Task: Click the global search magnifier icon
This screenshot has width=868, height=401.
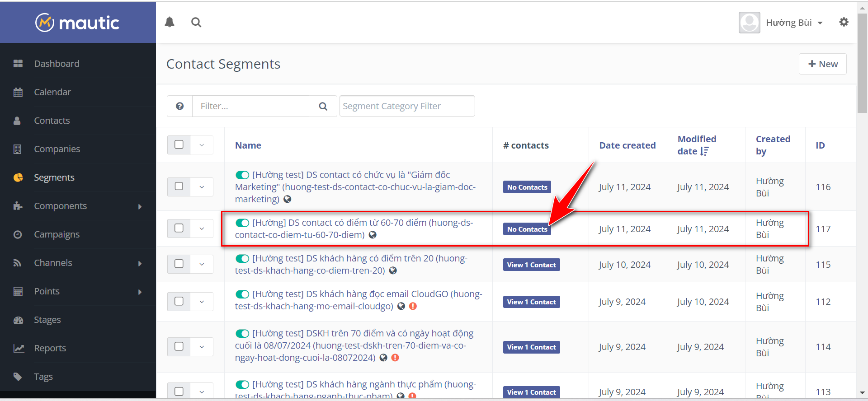Action: 196,22
